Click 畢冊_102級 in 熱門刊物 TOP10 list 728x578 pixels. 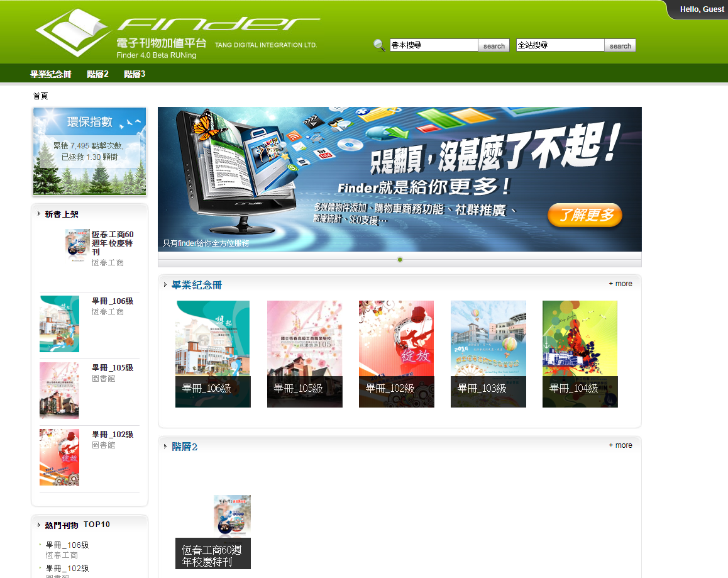(67, 568)
